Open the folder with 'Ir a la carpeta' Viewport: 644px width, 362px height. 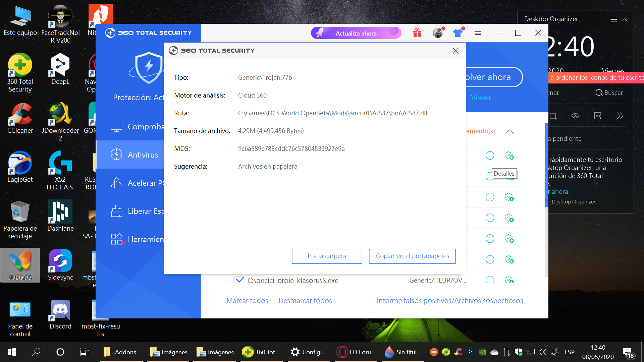pyautogui.click(x=327, y=256)
